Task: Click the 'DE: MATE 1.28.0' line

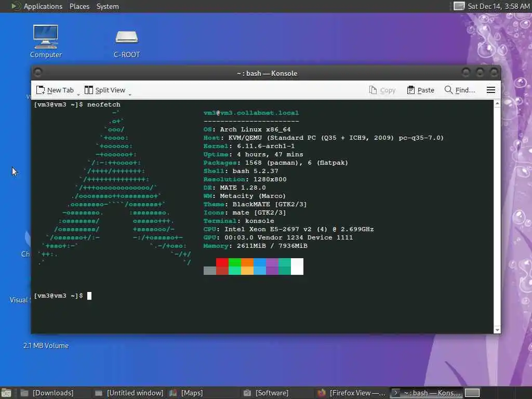Action: click(234, 188)
